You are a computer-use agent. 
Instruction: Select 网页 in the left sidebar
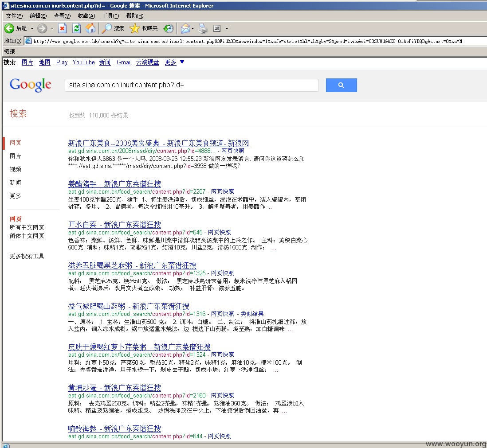[x=15, y=143]
